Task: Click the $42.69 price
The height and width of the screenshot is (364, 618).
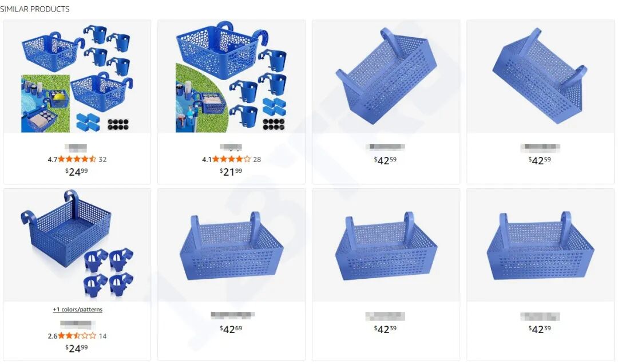Action: (x=231, y=329)
